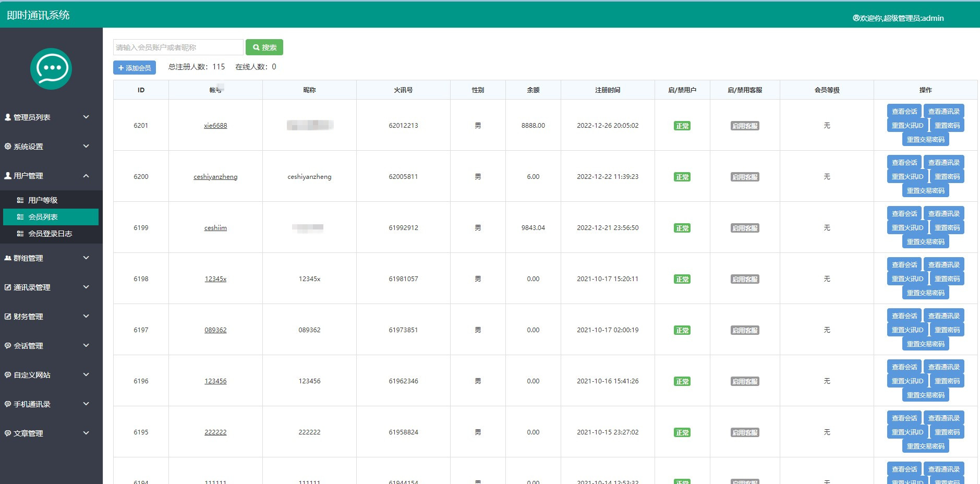Click 重置交易密码 for user 089362
The height and width of the screenshot is (484, 980).
point(925,344)
